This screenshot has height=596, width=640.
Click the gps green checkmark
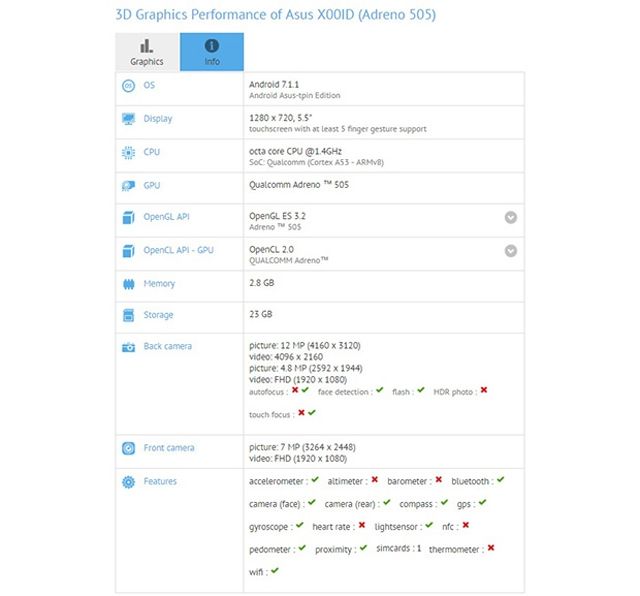(483, 502)
